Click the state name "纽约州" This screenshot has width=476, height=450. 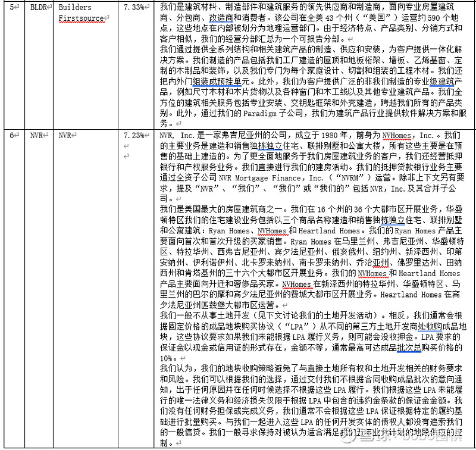click(384, 252)
